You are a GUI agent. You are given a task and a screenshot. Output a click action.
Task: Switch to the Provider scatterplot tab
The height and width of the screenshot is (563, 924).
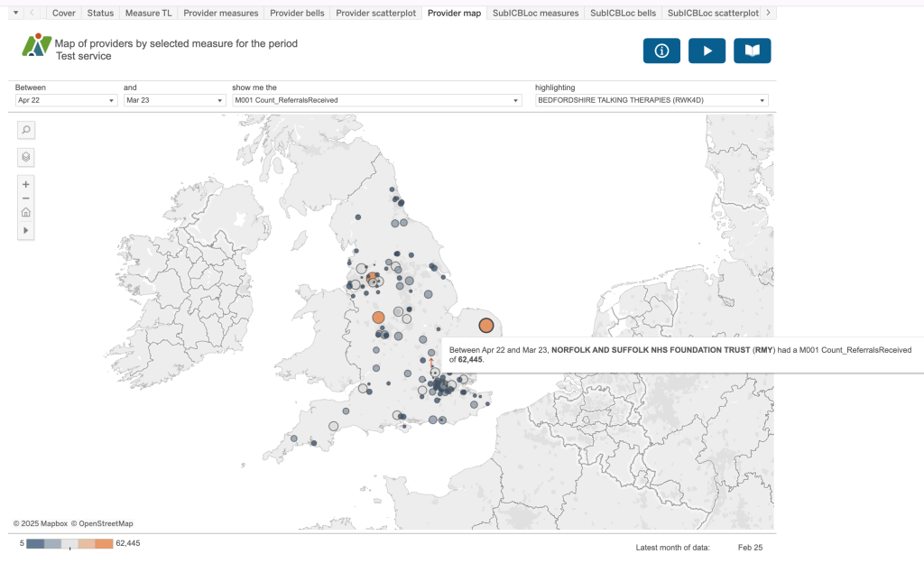click(375, 14)
